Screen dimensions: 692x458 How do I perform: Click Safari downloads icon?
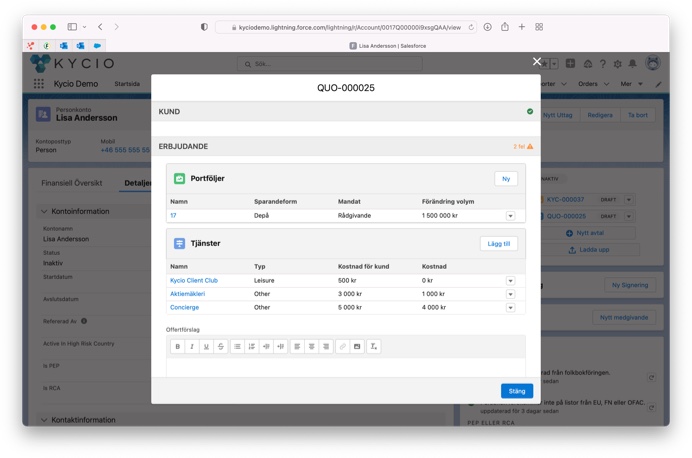pos(488,27)
